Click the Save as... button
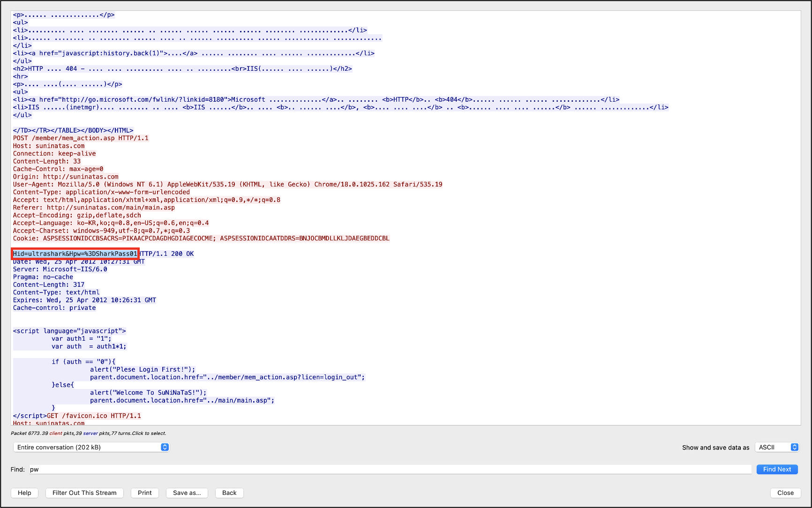 pos(187,493)
